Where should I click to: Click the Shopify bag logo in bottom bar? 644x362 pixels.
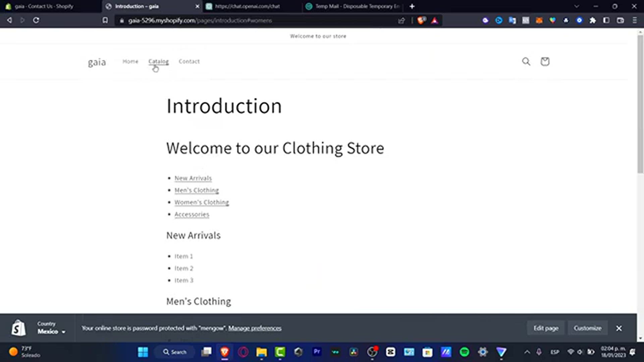point(18,328)
